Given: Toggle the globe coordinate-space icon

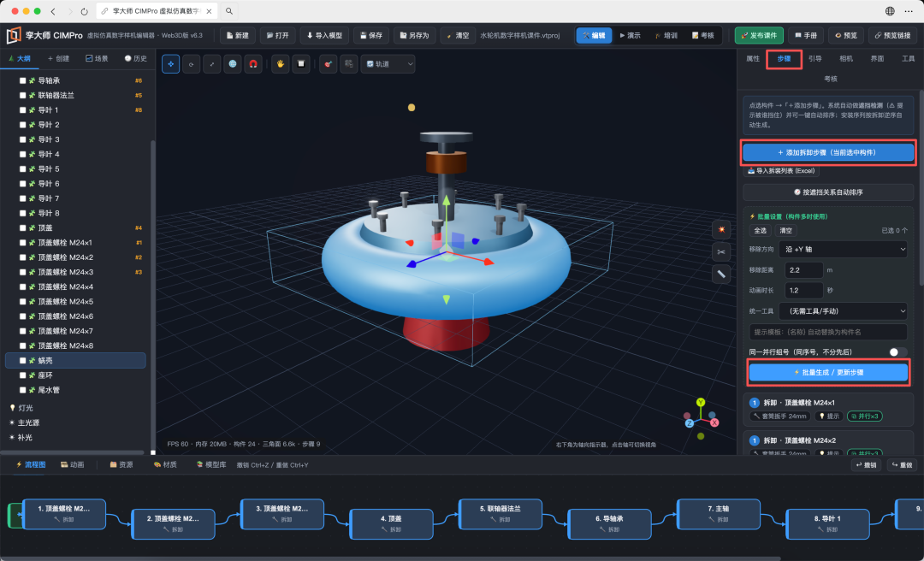Looking at the screenshot, I should tap(233, 63).
